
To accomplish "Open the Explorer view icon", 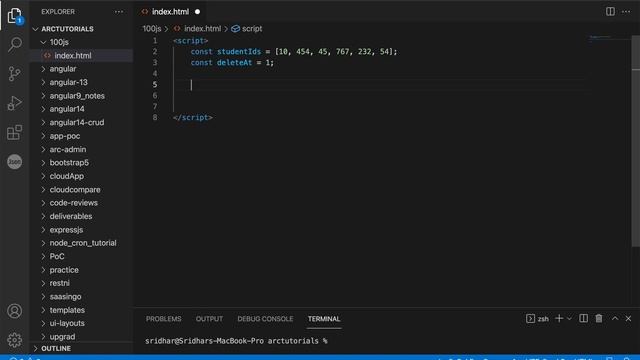I will 15,16.
